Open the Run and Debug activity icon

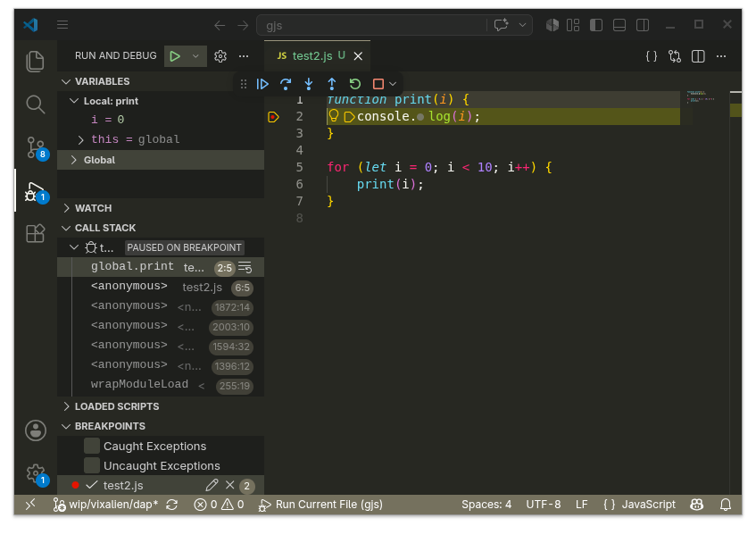coord(37,192)
